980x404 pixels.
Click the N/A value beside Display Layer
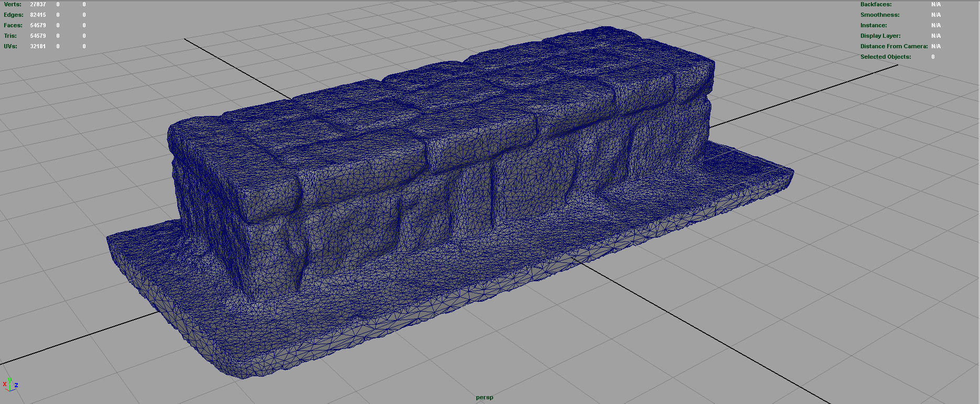point(936,36)
